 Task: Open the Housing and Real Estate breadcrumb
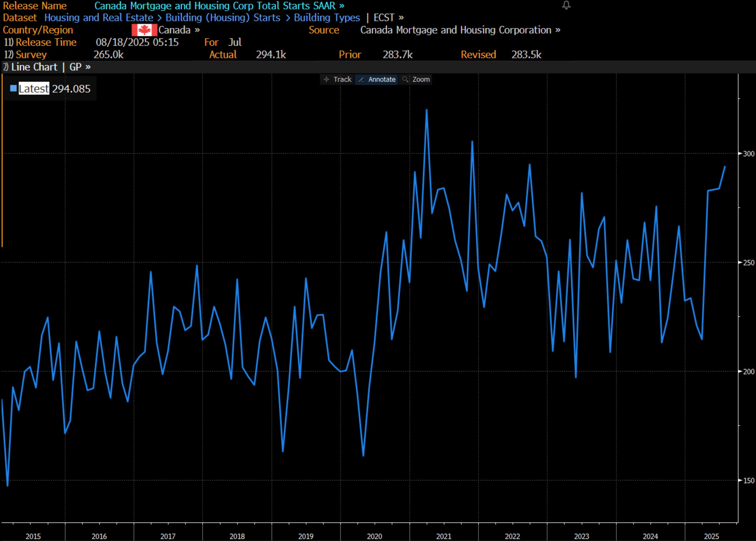[99, 18]
